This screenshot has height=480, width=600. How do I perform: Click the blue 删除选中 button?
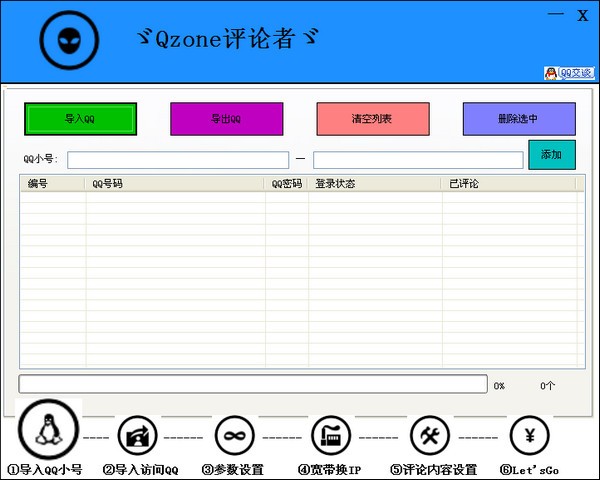pyautogui.click(x=518, y=119)
